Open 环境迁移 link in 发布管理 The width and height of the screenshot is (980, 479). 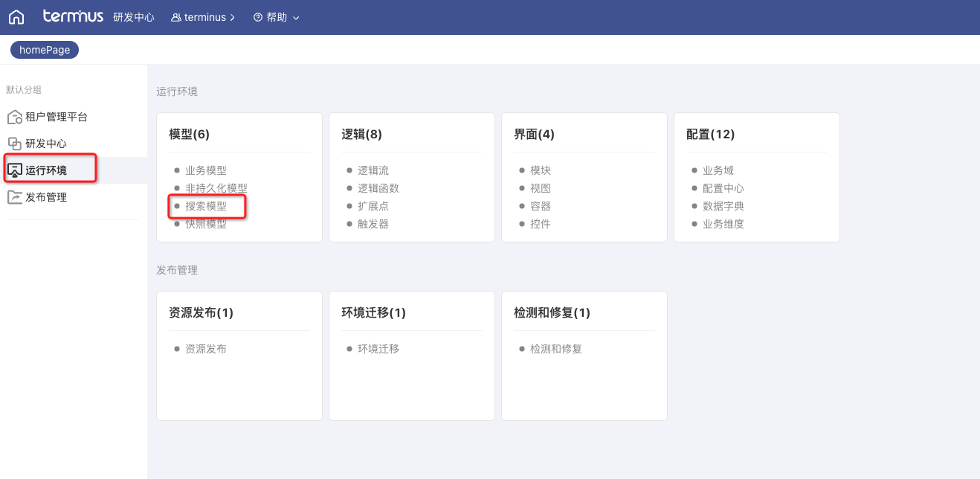point(378,348)
